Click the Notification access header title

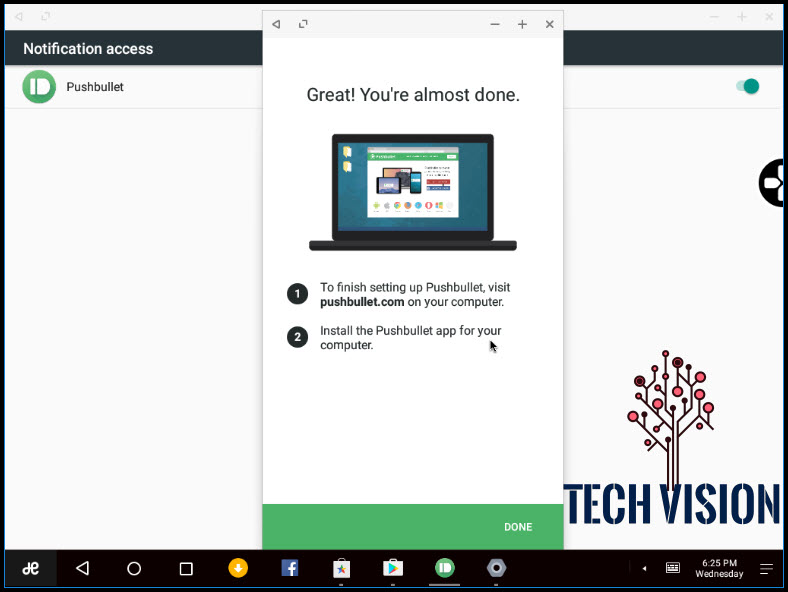[x=88, y=49]
